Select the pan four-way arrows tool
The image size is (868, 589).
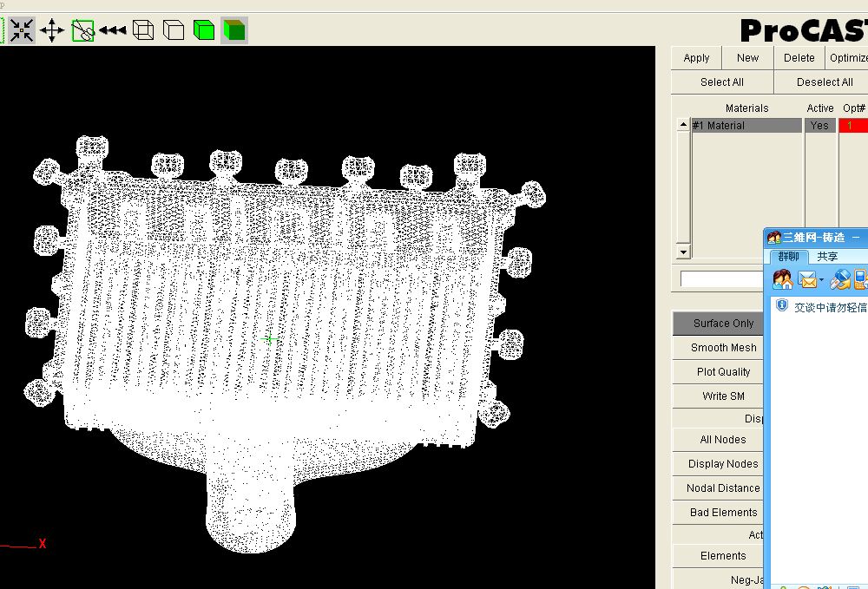coord(52,29)
